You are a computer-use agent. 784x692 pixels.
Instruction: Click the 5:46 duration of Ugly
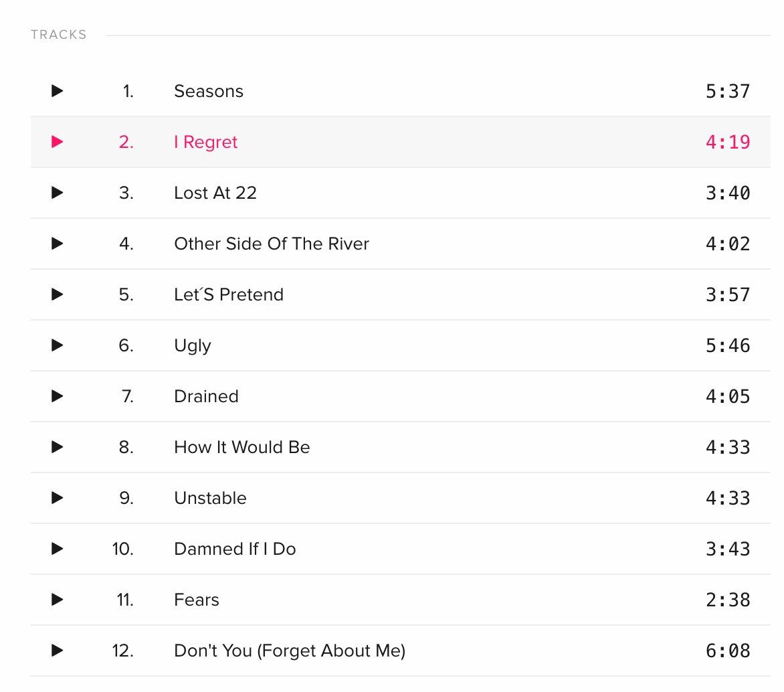point(728,346)
